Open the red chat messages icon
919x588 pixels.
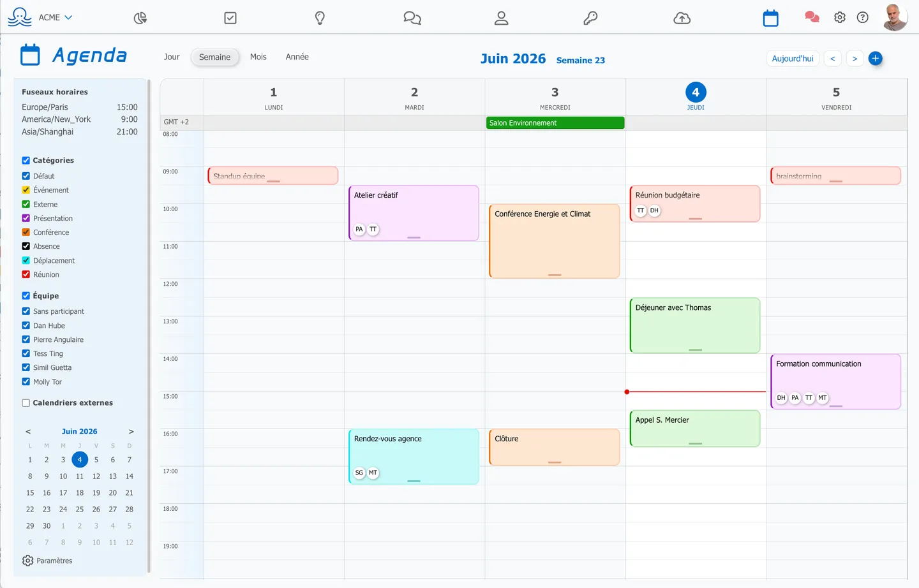(x=812, y=17)
